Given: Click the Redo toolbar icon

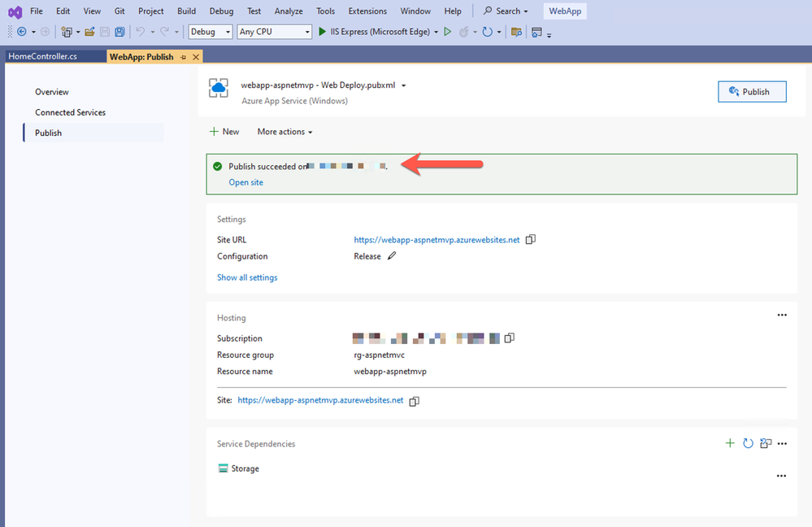Looking at the screenshot, I should click(x=165, y=32).
